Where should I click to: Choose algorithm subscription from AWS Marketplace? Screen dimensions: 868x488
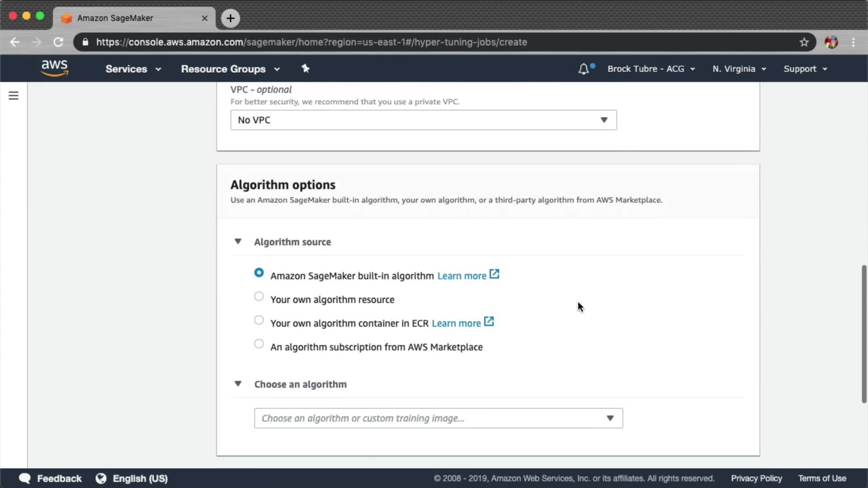click(259, 344)
